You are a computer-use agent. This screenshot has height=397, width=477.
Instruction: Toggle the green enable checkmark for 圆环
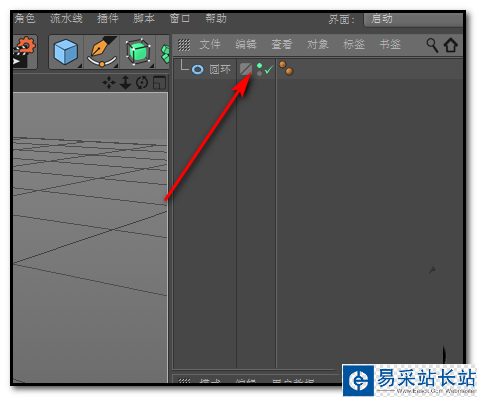[269, 69]
